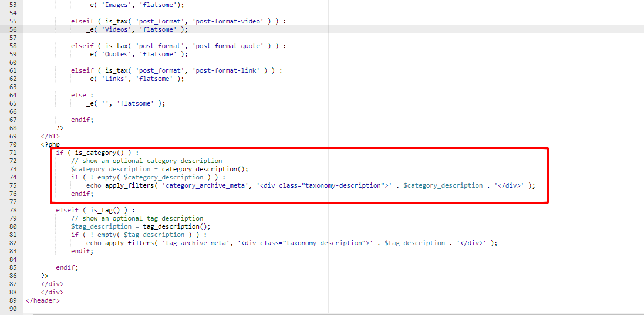Click the comment about optional category description

147,161
